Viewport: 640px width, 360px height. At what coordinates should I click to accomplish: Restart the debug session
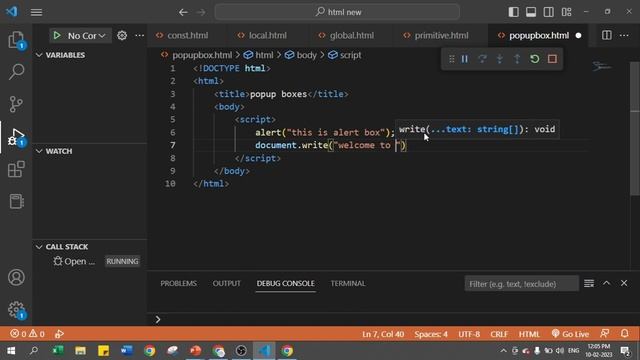click(x=535, y=59)
